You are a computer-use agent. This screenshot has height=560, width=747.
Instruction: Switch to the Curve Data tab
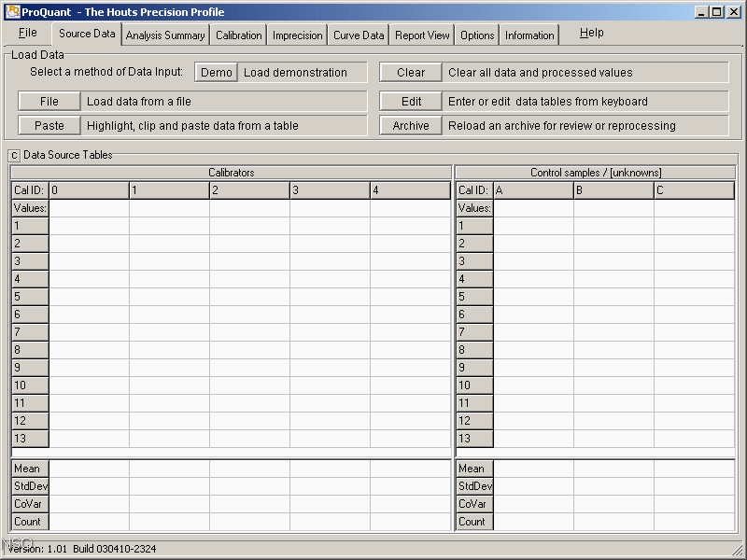pyautogui.click(x=359, y=35)
